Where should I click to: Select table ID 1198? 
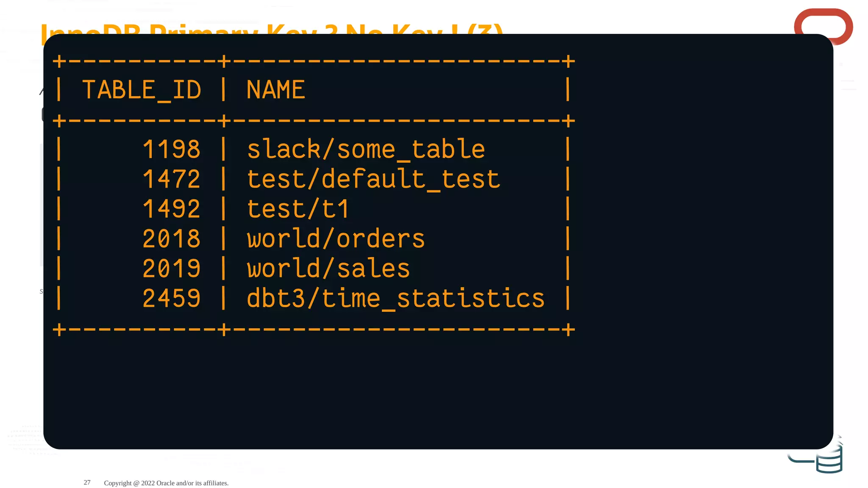click(172, 149)
